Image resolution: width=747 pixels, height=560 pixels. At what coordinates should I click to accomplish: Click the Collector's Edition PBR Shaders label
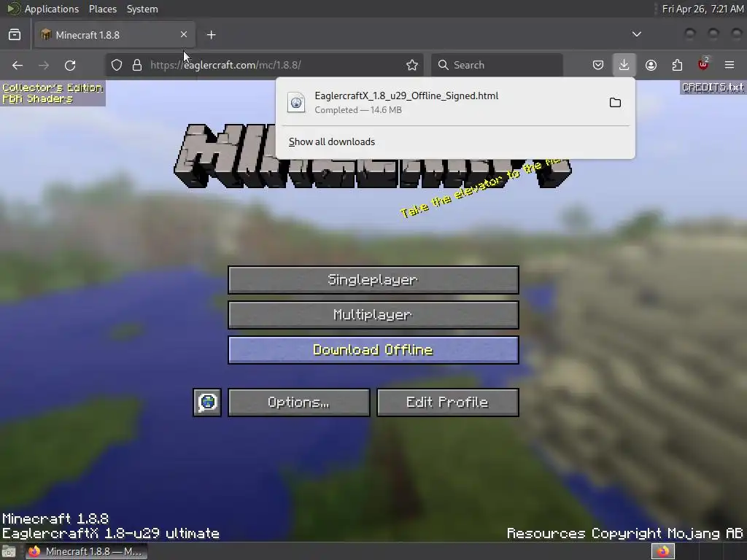pyautogui.click(x=53, y=93)
